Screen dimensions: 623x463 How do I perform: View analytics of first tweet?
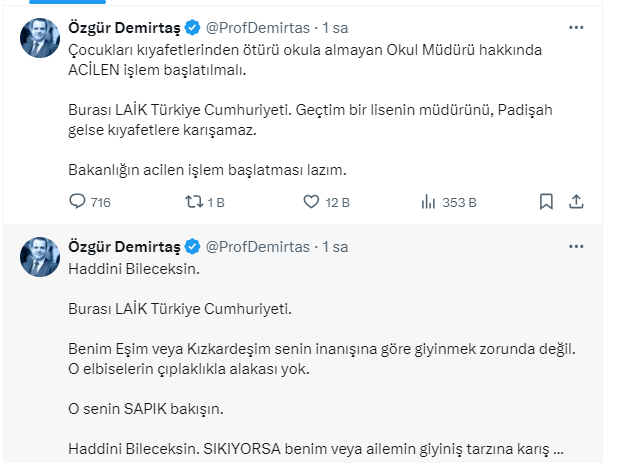[428, 202]
